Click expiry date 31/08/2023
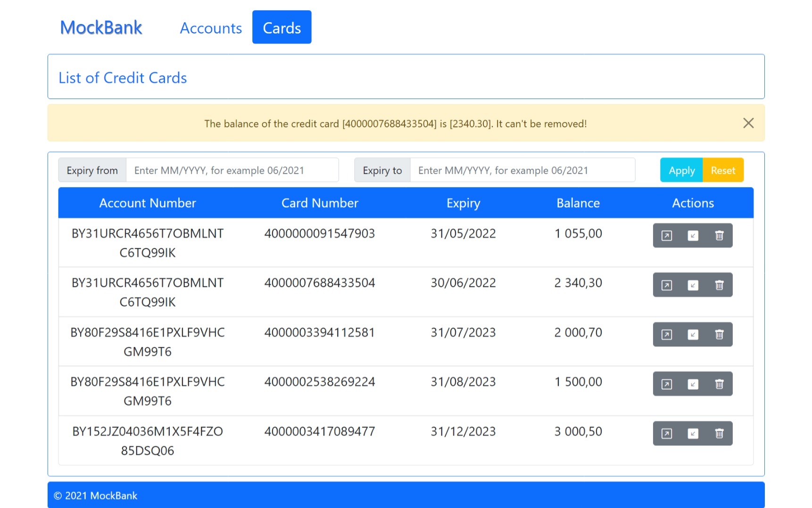The height and width of the screenshot is (508, 812). click(x=463, y=382)
